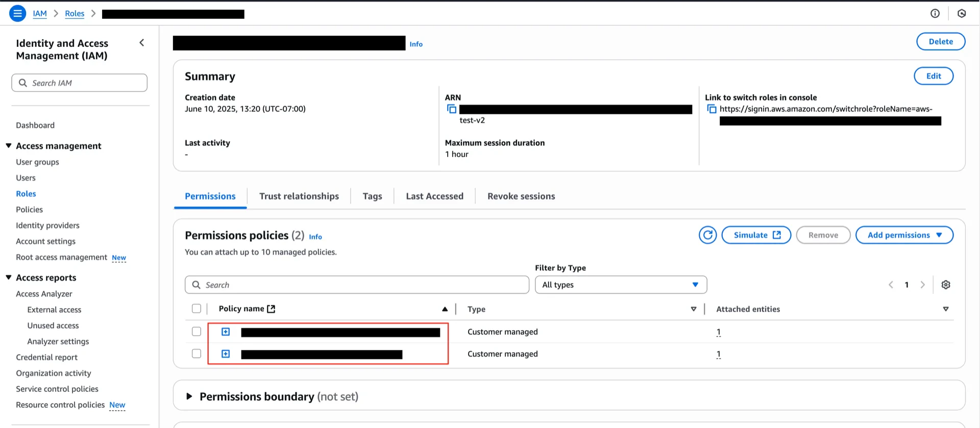Screen dimensions: 980x428
Task: Open Organization activity in the sidebar
Action: pos(53,373)
